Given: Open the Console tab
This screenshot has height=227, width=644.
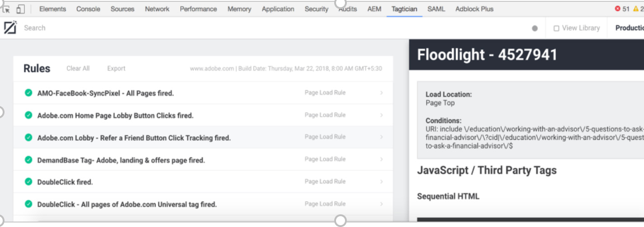Looking at the screenshot, I should [x=88, y=9].
